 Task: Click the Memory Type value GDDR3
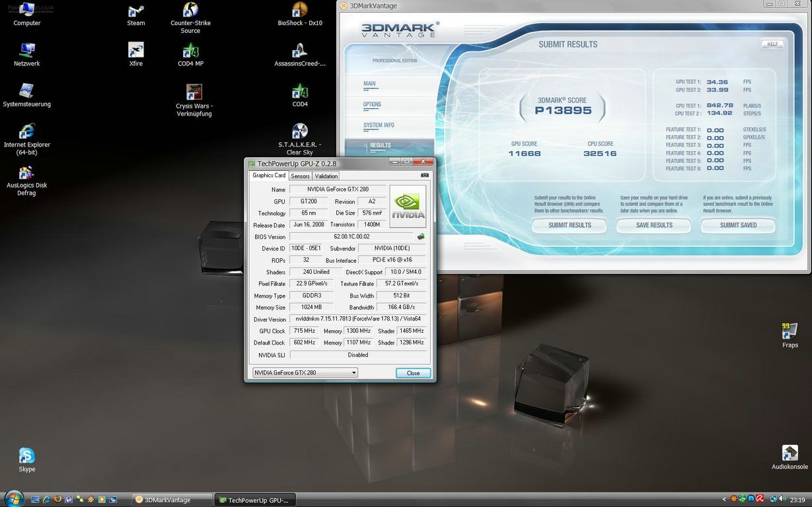312,296
